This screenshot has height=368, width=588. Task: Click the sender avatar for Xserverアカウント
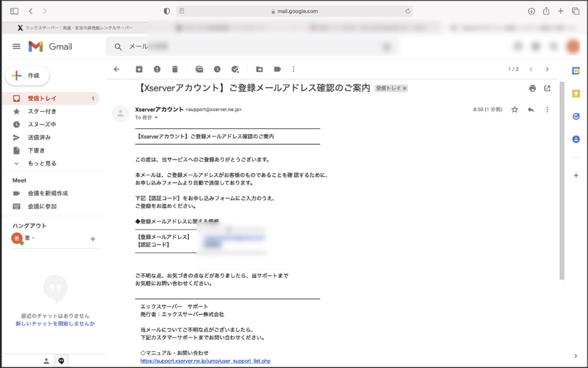tap(121, 113)
